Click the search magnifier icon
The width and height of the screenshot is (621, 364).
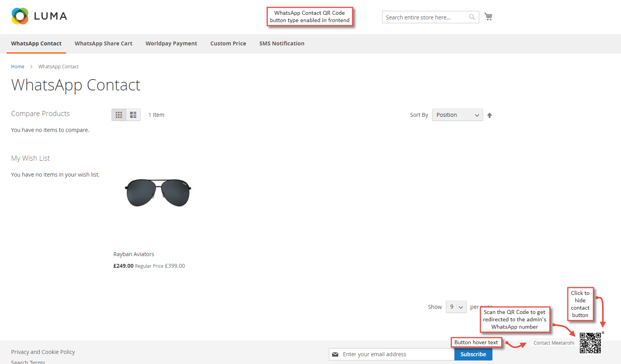coord(472,17)
